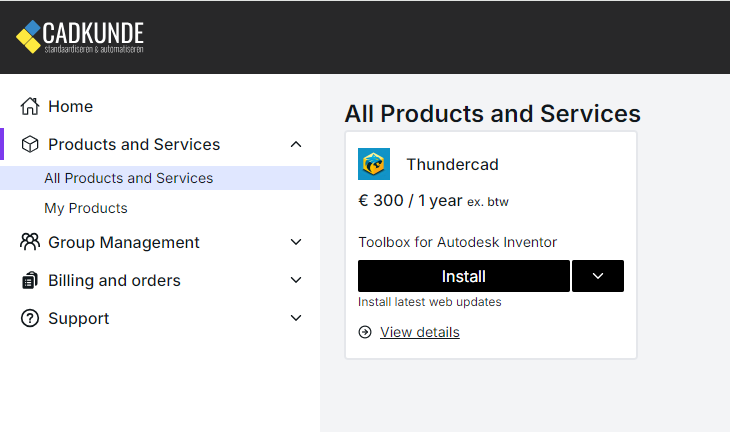Viewport: 730px width, 432px height.
Task: Click the Support question mark icon
Action: point(30,318)
